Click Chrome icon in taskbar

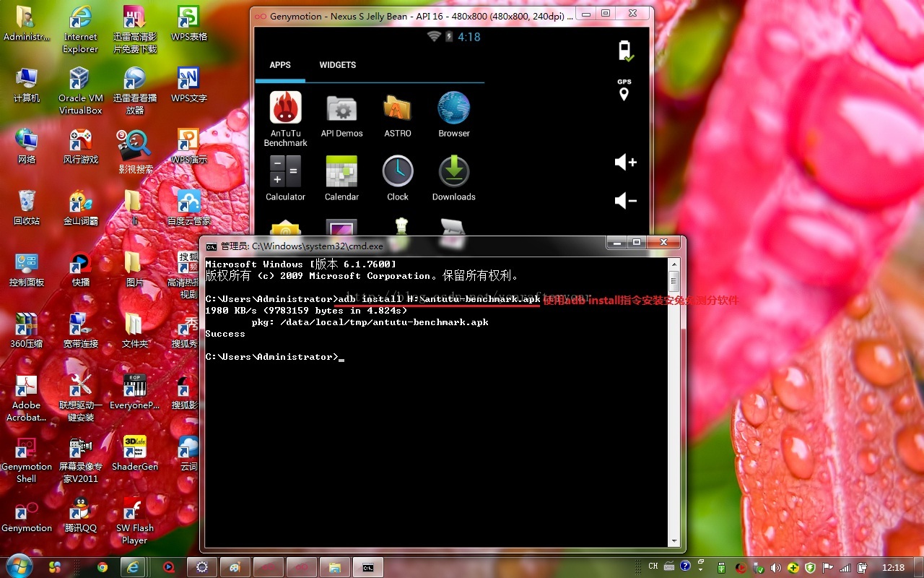[102, 567]
